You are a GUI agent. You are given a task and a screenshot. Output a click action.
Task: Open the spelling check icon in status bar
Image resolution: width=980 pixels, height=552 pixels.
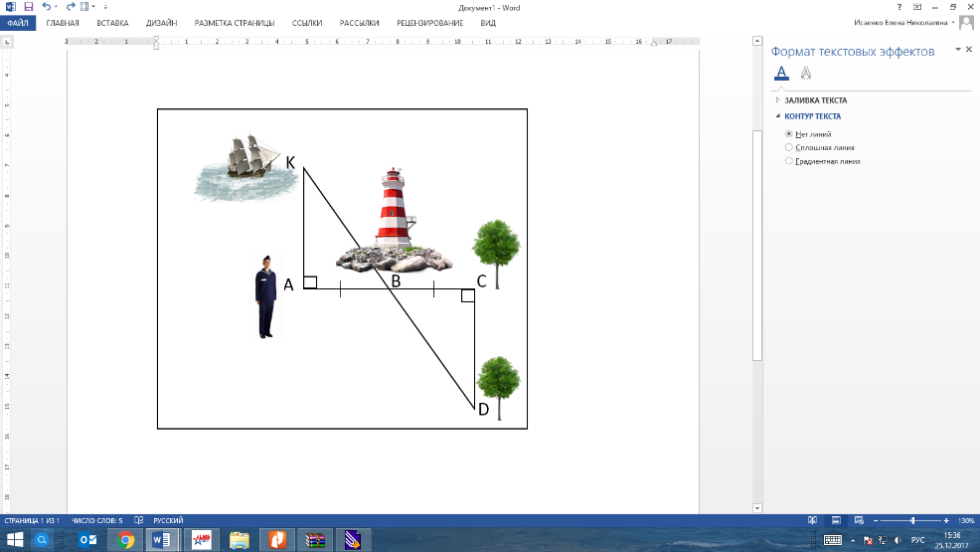click(139, 520)
